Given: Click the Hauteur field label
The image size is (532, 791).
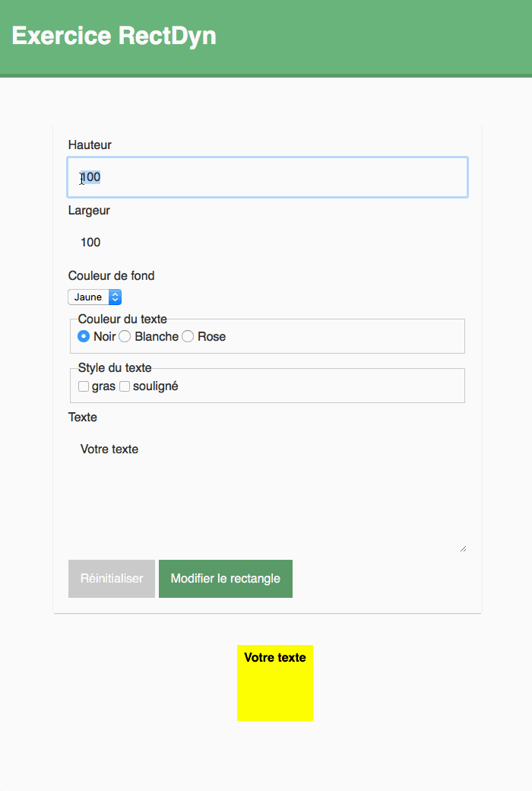Looking at the screenshot, I should click(90, 145).
